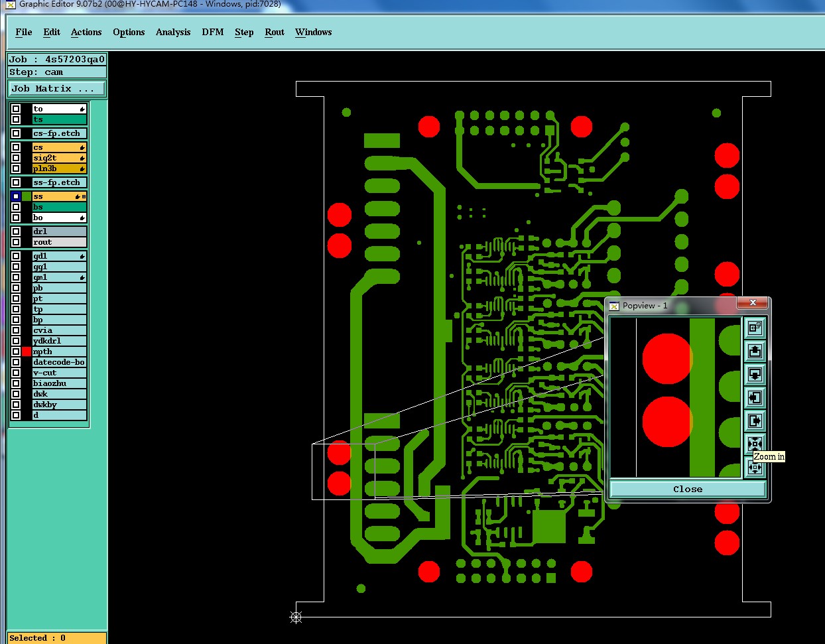Screen dimensions: 825x644
Task: Click the pan down icon in Popview
Action: 755,374
